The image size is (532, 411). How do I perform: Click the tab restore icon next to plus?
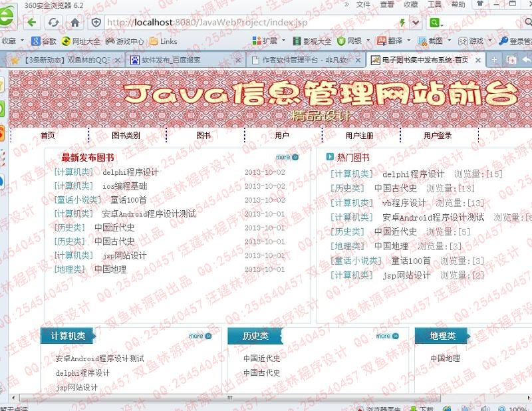click(511, 60)
